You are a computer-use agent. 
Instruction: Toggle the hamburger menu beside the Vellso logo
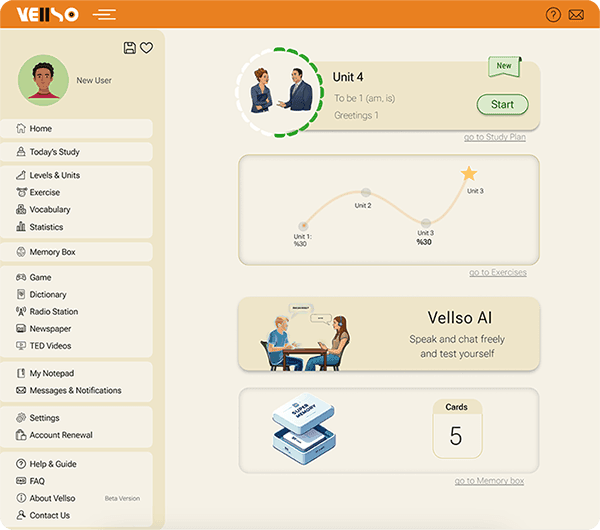103,15
